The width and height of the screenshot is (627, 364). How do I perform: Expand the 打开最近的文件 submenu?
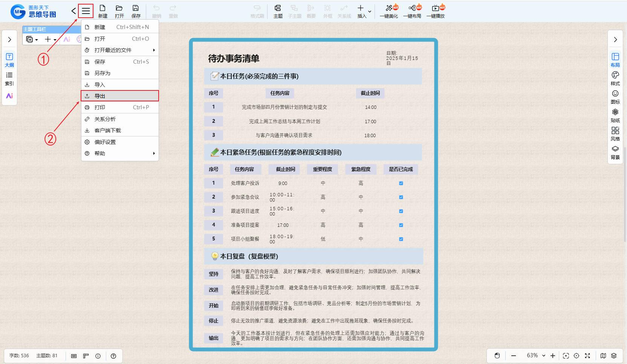[x=120, y=50]
